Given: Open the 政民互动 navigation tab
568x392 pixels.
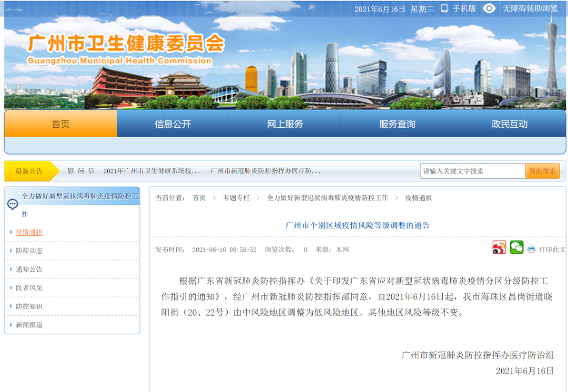Looking at the screenshot, I should [509, 123].
